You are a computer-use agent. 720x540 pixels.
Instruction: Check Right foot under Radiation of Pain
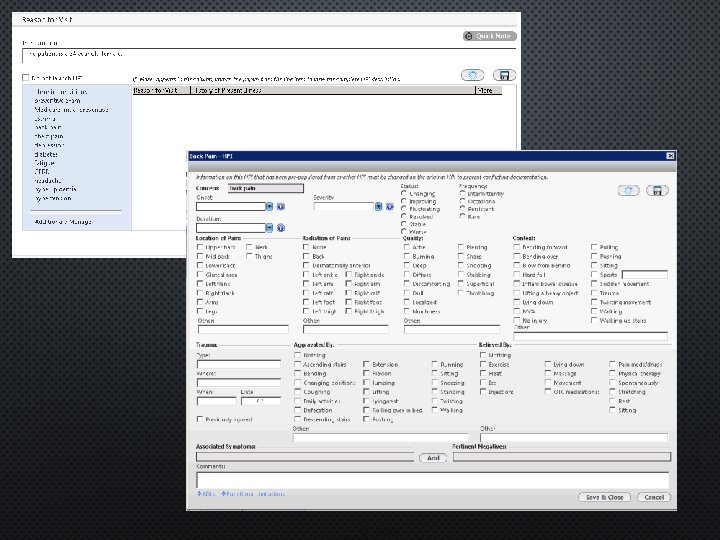(349, 302)
